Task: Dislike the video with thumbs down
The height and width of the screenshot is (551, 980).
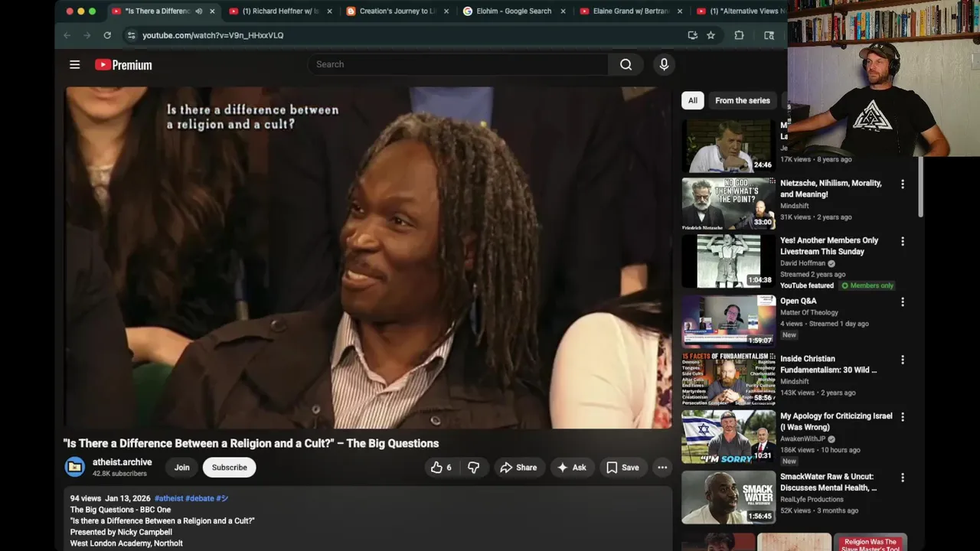Action: (x=473, y=468)
